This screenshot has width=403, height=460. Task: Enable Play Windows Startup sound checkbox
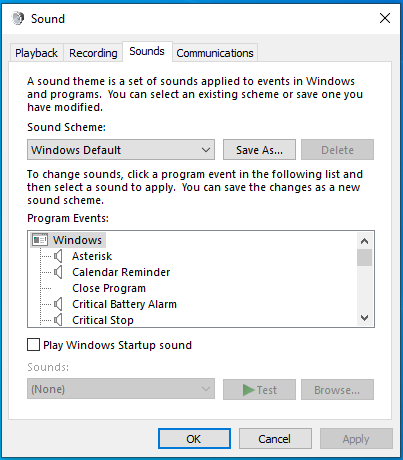pyautogui.click(x=33, y=345)
